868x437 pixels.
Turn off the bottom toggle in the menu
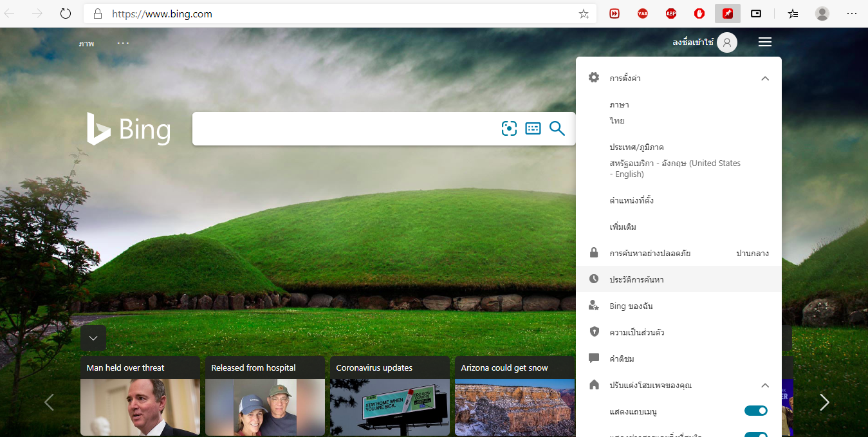tap(755, 434)
